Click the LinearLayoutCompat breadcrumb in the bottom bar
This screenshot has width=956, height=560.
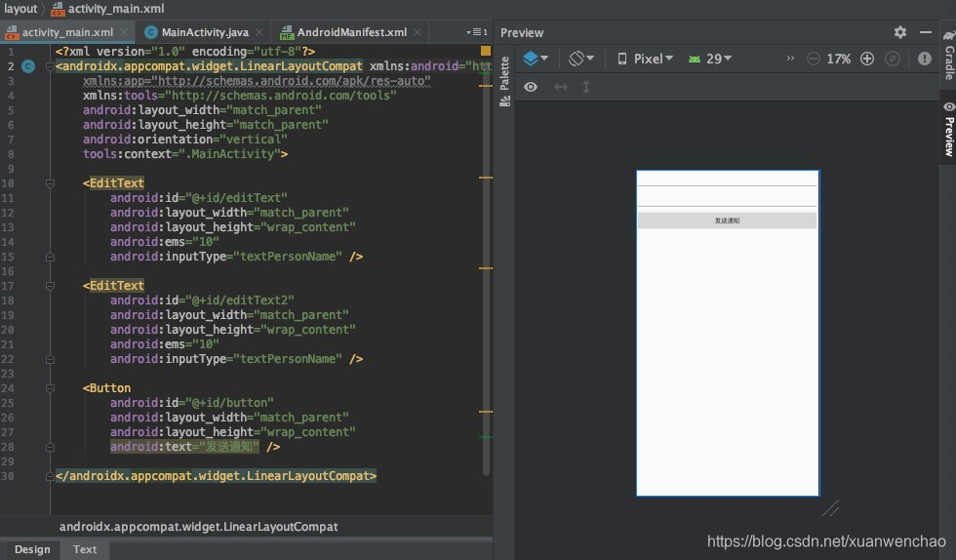point(198,527)
